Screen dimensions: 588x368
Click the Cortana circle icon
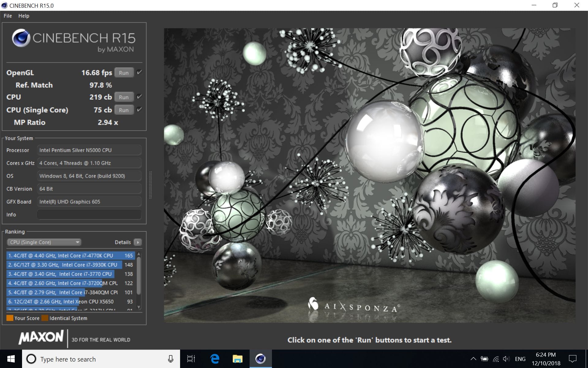point(31,359)
